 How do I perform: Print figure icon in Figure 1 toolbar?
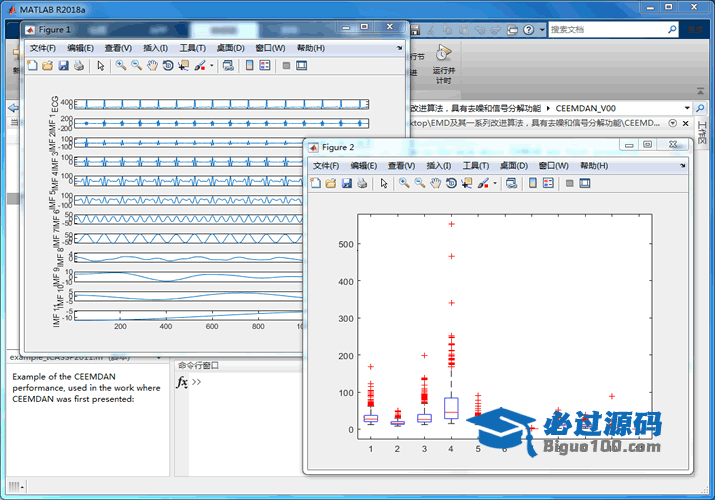(x=79, y=66)
